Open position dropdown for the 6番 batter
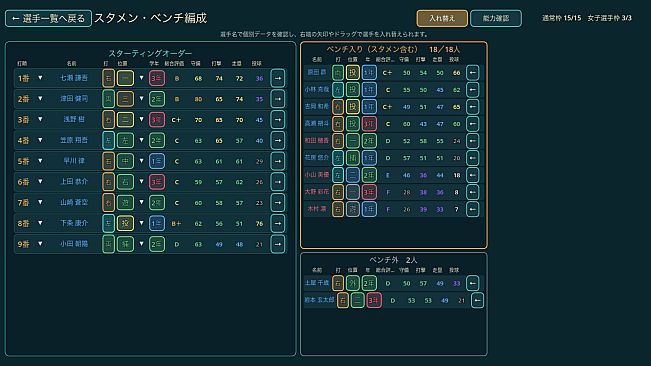The image size is (651, 366). point(142,181)
